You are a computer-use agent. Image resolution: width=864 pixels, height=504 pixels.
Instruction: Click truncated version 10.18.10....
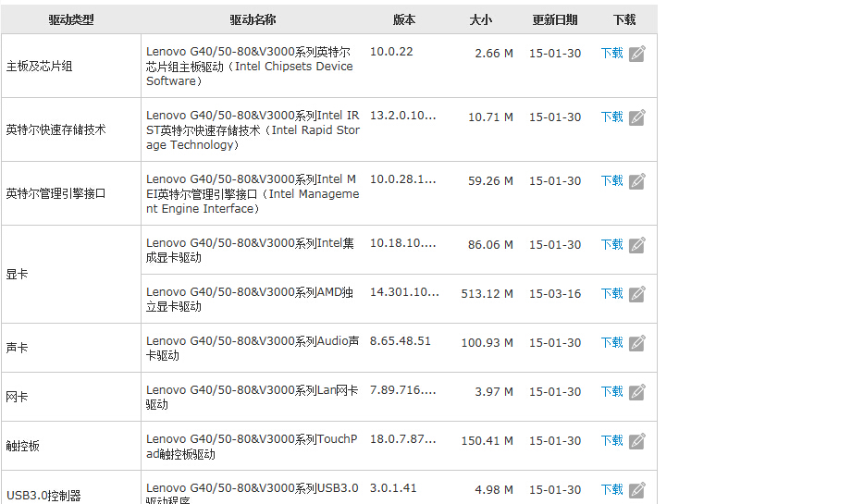click(402, 243)
